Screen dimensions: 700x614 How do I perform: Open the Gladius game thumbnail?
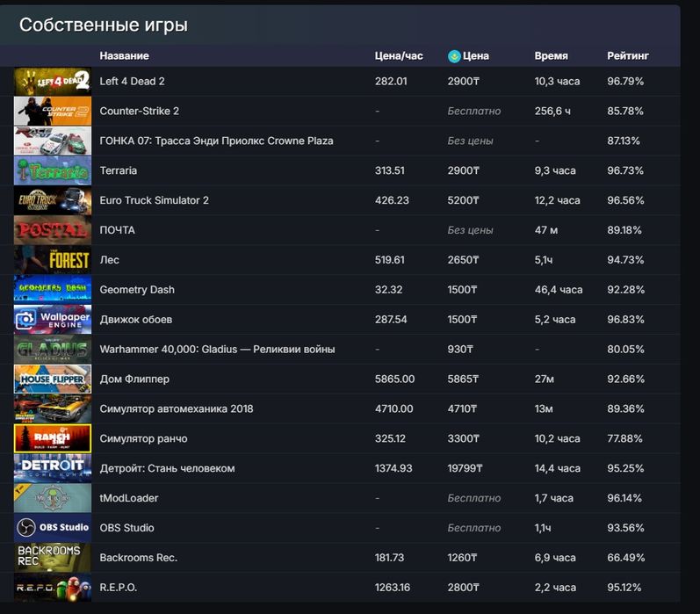(53, 350)
